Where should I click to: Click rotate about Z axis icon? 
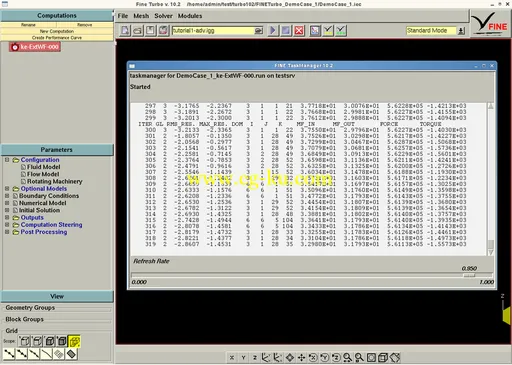336,358
